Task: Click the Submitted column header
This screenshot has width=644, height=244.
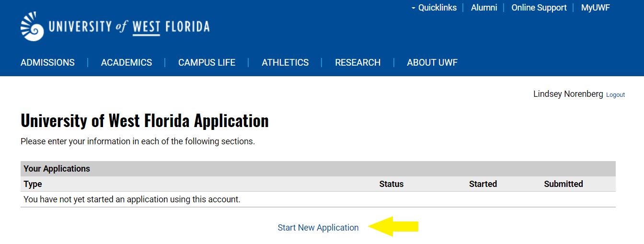Action: (563, 184)
